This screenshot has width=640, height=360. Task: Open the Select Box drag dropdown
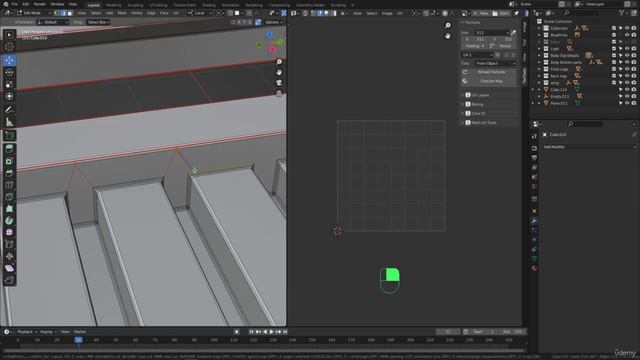point(98,22)
